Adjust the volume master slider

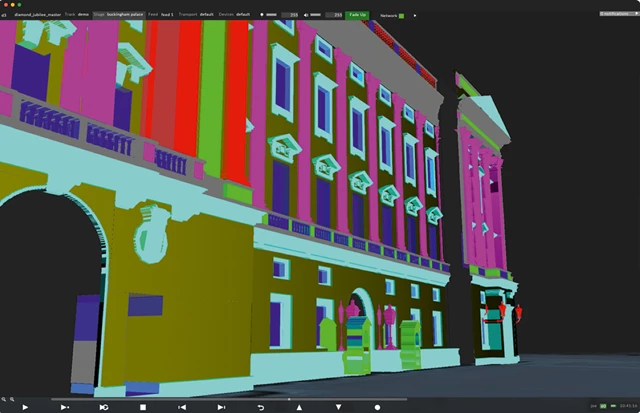(x=316, y=15)
